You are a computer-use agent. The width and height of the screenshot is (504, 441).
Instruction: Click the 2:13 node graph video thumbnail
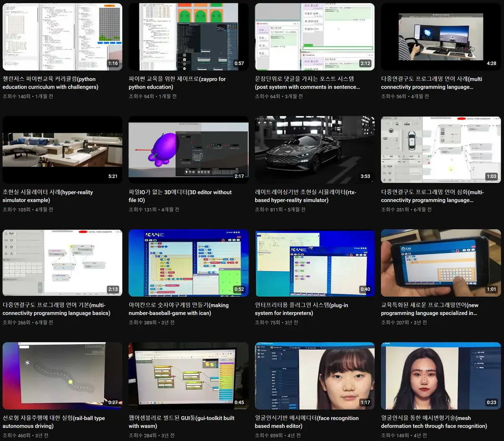pyautogui.click(x=62, y=263)
